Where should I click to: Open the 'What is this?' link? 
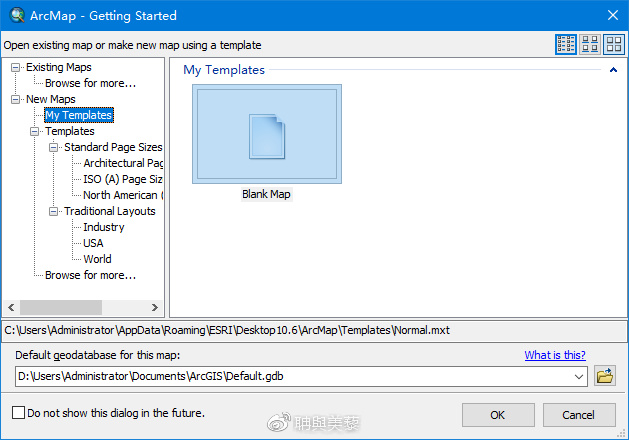coord(555,355)
